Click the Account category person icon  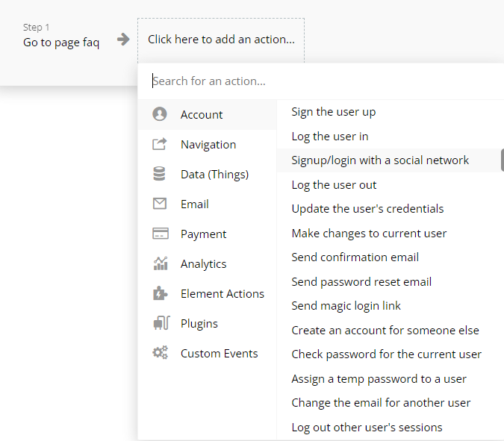point(160,114)
